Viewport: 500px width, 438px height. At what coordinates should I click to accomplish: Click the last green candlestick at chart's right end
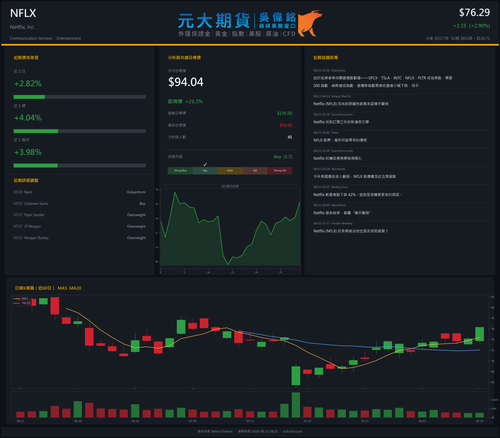click(479, 334)
